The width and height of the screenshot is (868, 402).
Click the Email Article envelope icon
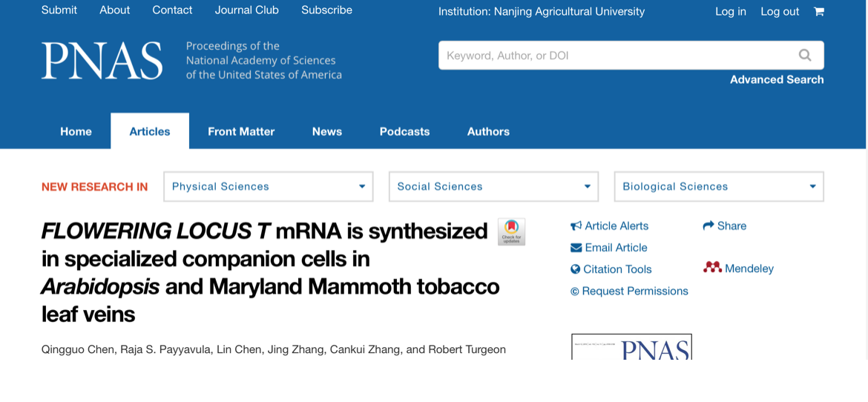tap(576, 248)
